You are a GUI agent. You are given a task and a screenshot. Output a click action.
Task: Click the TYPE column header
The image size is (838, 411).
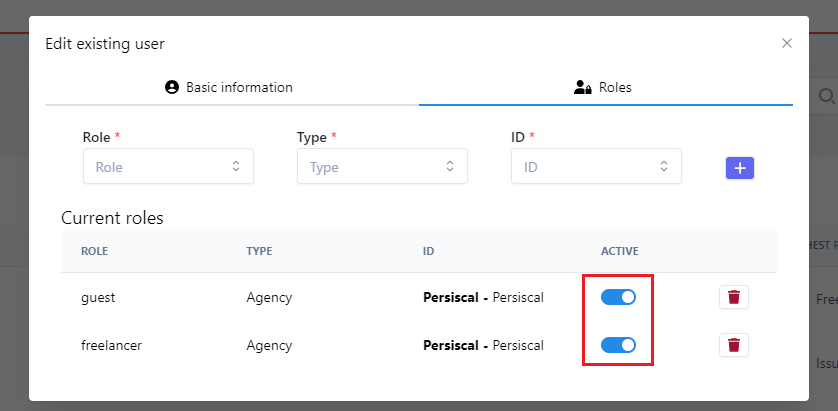click(x=259, y=251)
